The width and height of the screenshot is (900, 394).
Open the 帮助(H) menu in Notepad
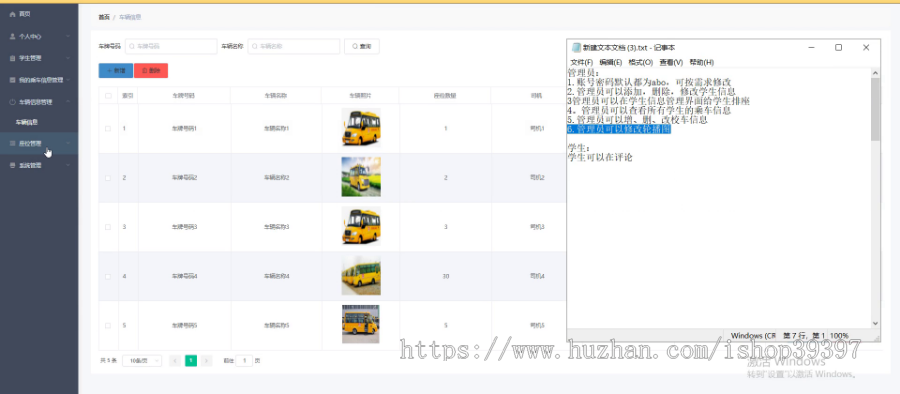tap(701, 62)
